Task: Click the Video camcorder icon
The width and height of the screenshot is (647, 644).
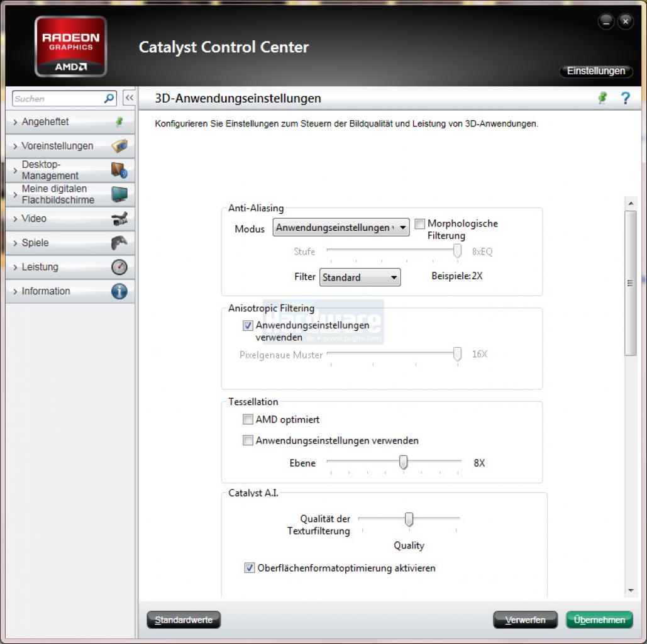Action: click(x=119, y=218)
